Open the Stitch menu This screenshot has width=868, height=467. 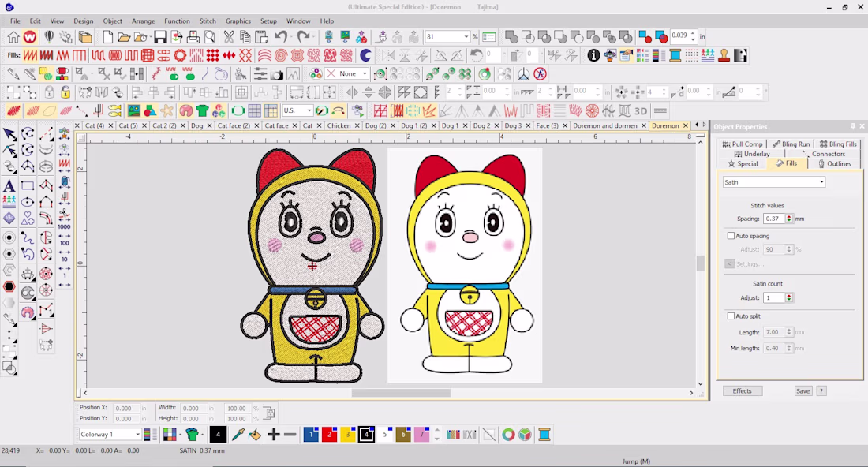click(x=208, y=21)
